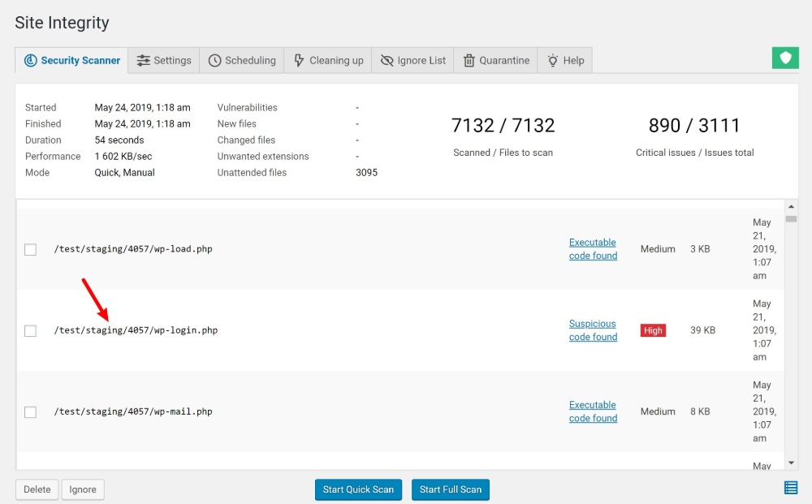Open Suspicious code found link for wp-login.php
This screenshot has width=812, height=504.
pyautogui.click(x=593, y=330)
